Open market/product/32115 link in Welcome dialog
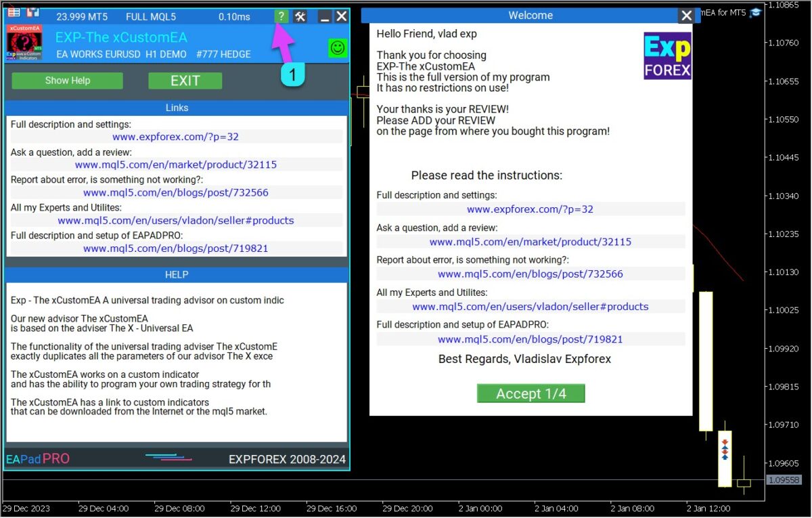This screenshot has height=518, width=812. coord(531,242)
